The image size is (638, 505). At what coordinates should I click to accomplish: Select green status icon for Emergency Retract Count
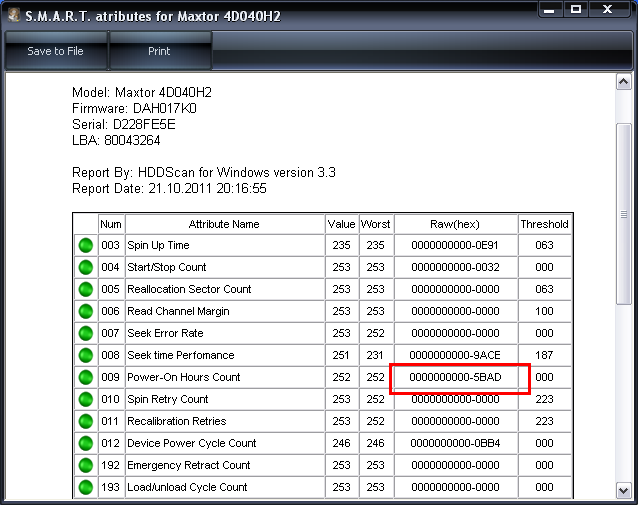click(x=86, y=465)
